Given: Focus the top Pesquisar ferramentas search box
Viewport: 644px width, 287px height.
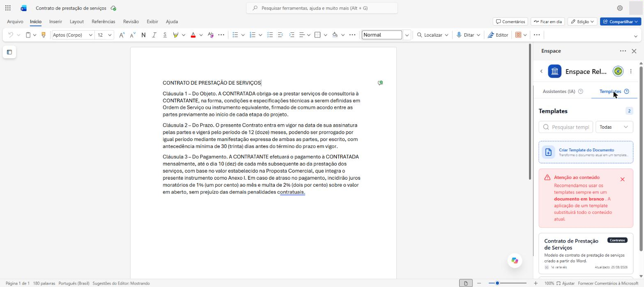Looking at the screenshot, I should [322, 8].
